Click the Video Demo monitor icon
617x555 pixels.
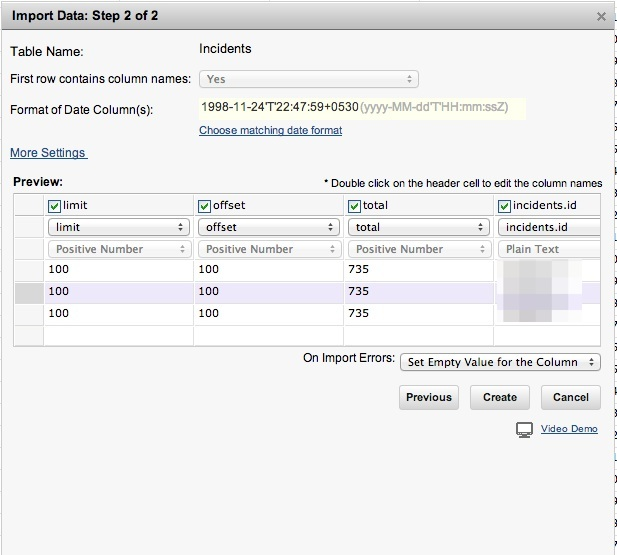(524, 430)
